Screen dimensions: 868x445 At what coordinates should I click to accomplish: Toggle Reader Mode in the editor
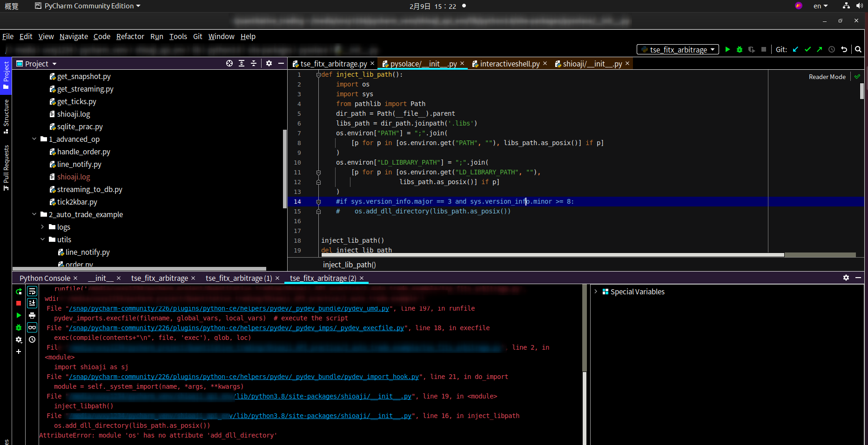coord(827,77)
